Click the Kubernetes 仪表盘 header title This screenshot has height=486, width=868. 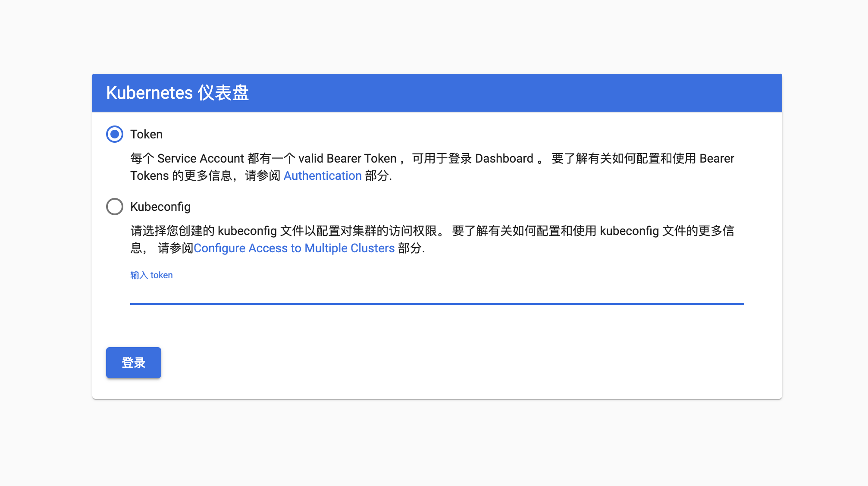click(x=177, y=93)
